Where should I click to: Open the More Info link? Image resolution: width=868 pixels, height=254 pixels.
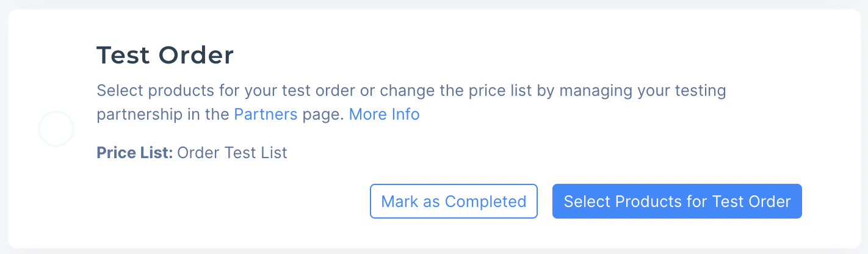point(384,115)
